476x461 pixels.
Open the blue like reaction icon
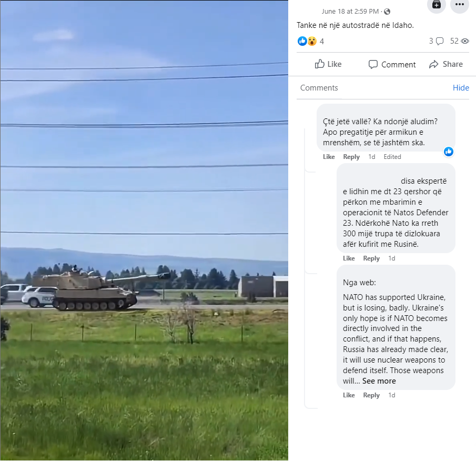tap(302, 41)
